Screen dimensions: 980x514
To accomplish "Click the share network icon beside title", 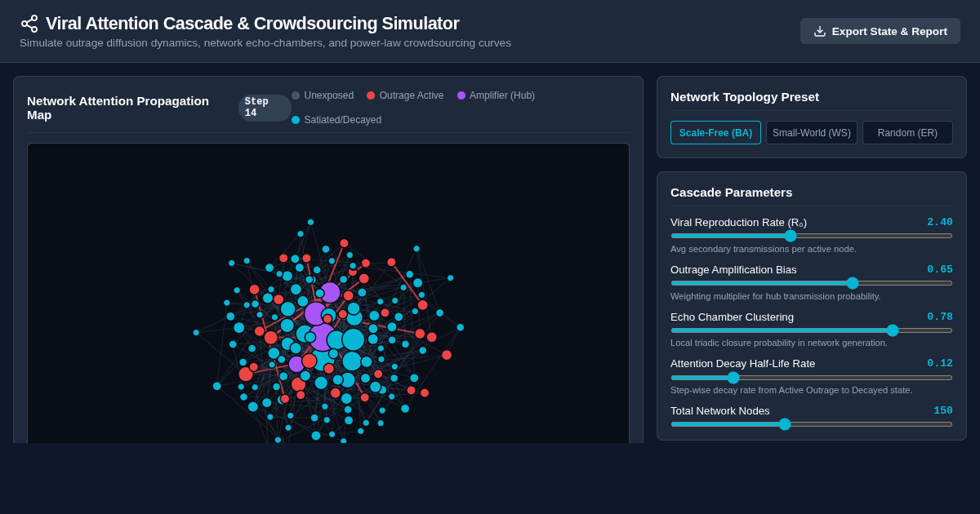I will tap(29, 24).
